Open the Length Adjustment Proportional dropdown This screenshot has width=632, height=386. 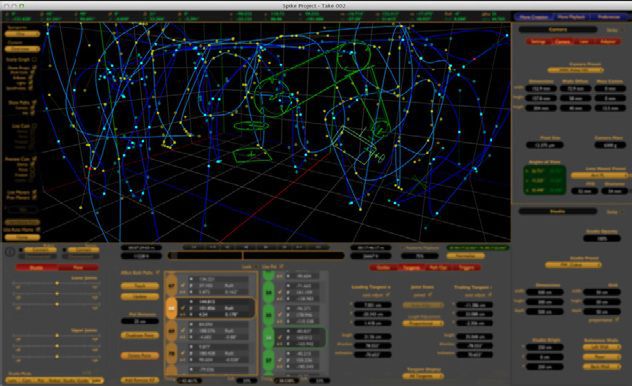point(423,324)
